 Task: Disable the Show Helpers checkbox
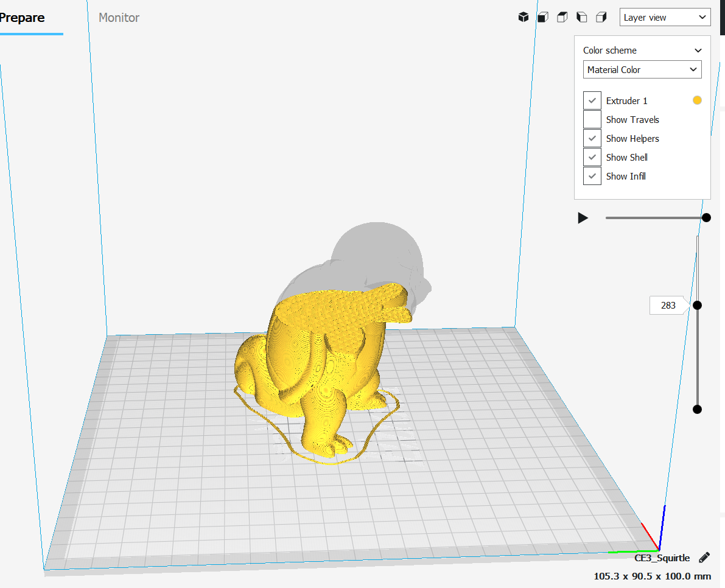[592, 138]
